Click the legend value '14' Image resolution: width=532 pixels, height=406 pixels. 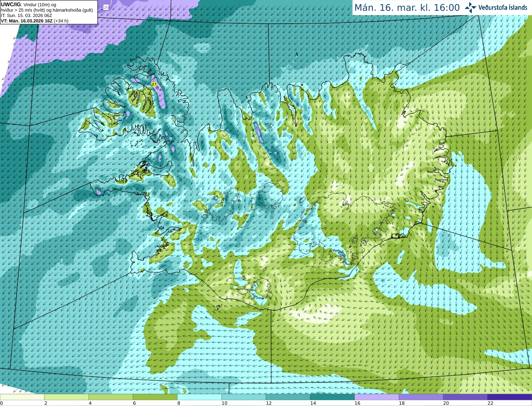tap(313, 403)
